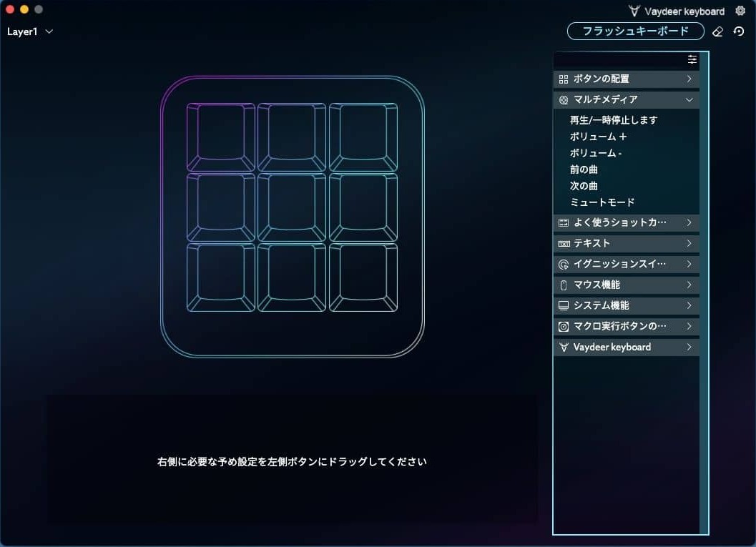Viewport: 756px width, 547px height.
Task: Expand よく使うショットカ… section chevron
Action: point(689,222)
